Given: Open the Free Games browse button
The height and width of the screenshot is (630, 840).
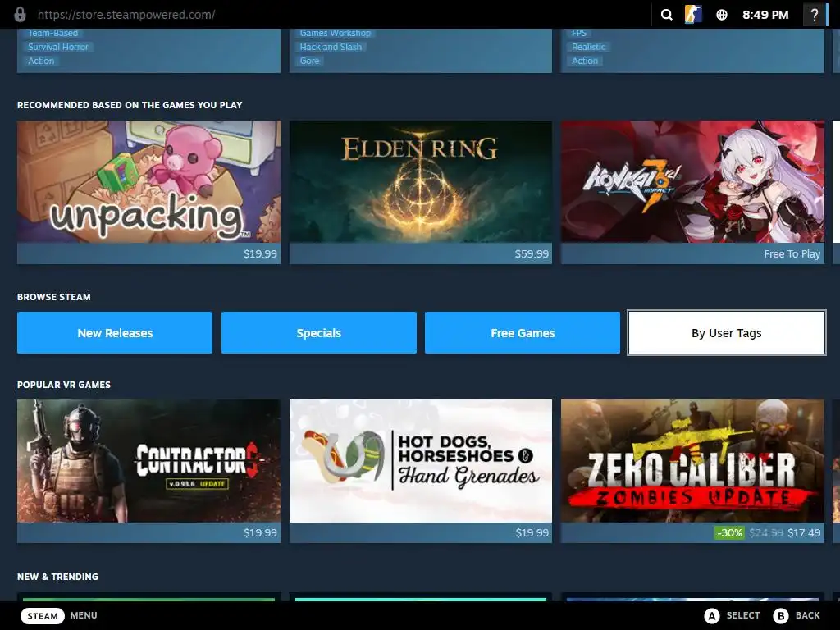Looking at the screenshot, I should click(523, 333).
